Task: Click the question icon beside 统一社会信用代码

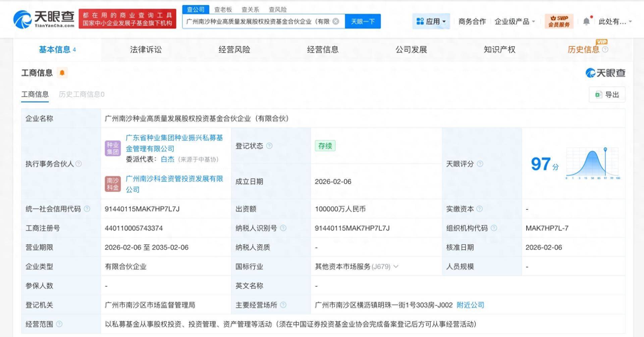Action: pyautogui.click(x=87, y=209)
